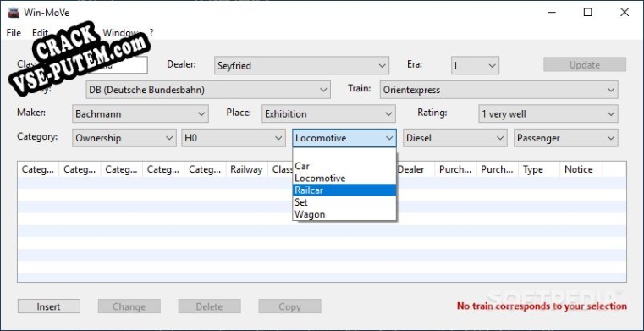Minimize the Win-MoVe window
Viewport: 644px width, 331px height.
551,13
